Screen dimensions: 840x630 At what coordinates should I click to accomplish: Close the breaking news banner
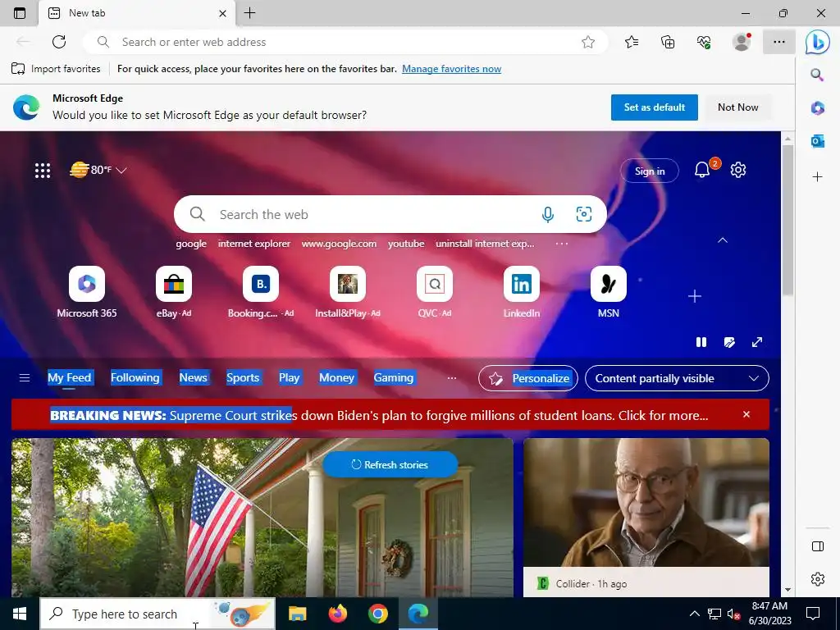746,414
